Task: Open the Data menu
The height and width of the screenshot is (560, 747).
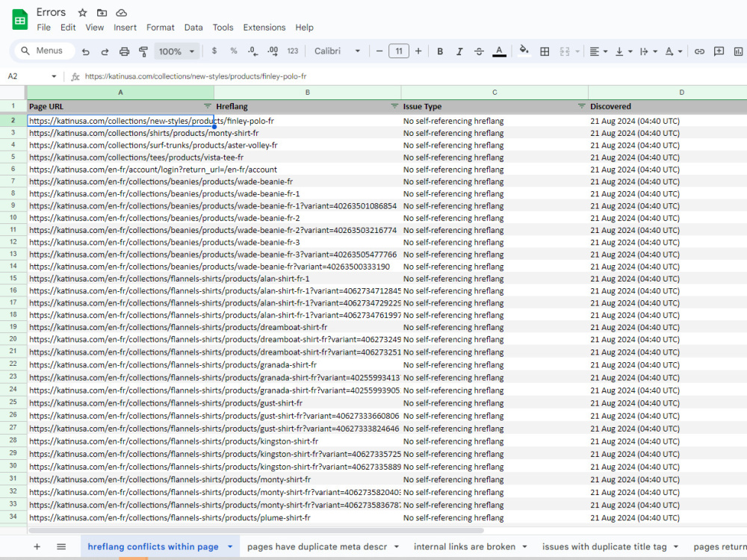Action: [193, 28]
